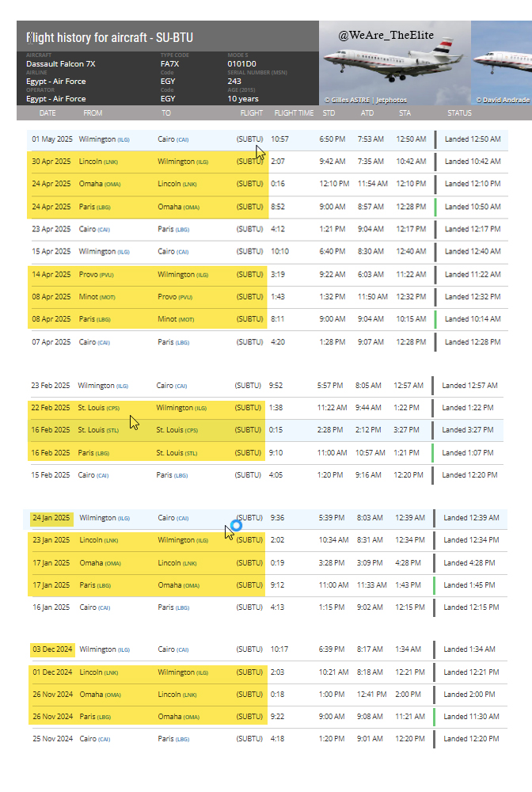
Task: Open St. Louis (CPS) origin on 22 Feb 2025
Action: pos(97,408)
